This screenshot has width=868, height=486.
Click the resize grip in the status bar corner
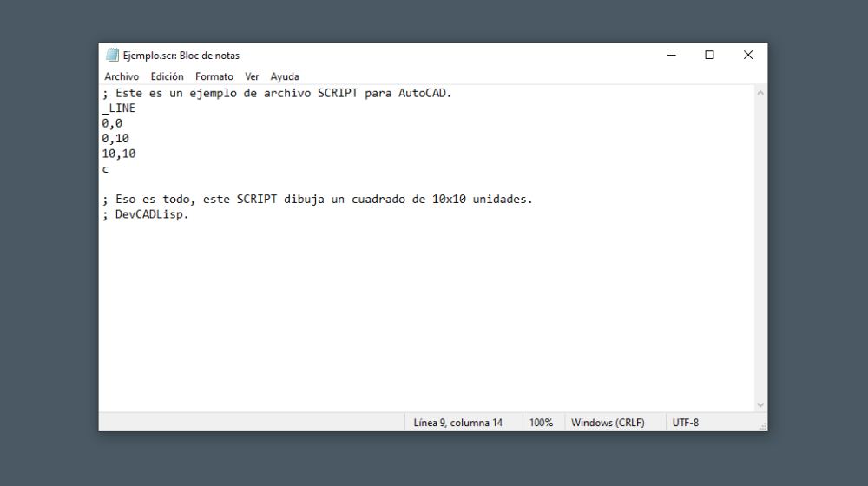point(762,425)
